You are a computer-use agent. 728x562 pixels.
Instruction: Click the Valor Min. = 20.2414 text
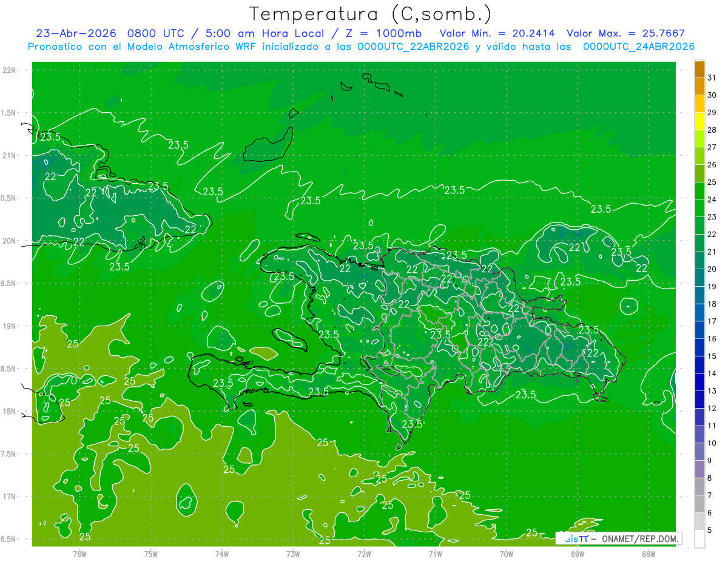497,33
